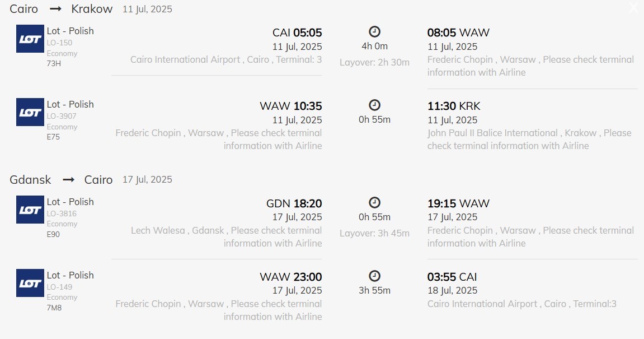The image size is (644, 339).
Task: Click the arrow between Cairo and Krakow
Action: pyautogui.click(x=55, y=9)
